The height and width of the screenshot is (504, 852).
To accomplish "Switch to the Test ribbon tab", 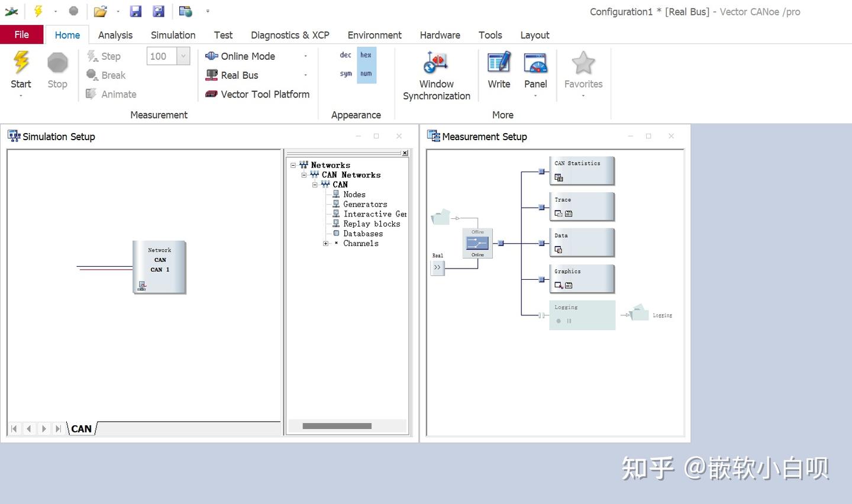I will (223, 35).
